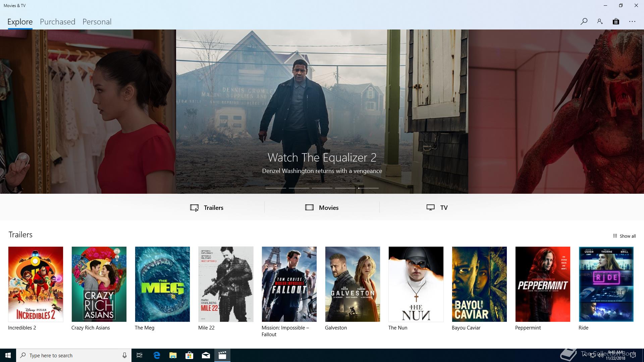This screenshot has width=644, height=362.
Task: Click the Movies & TV taskbar icon
Action: point(222,355)
